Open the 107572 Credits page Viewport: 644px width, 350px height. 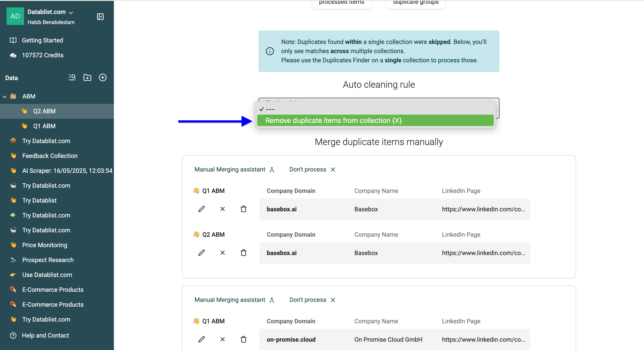pyautogui.click(x=42, y=55)
